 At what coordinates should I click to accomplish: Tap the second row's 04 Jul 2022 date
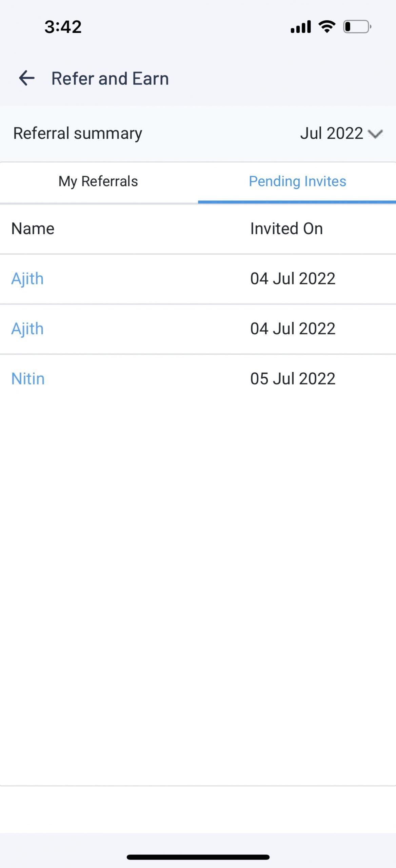tap(293, 329)
